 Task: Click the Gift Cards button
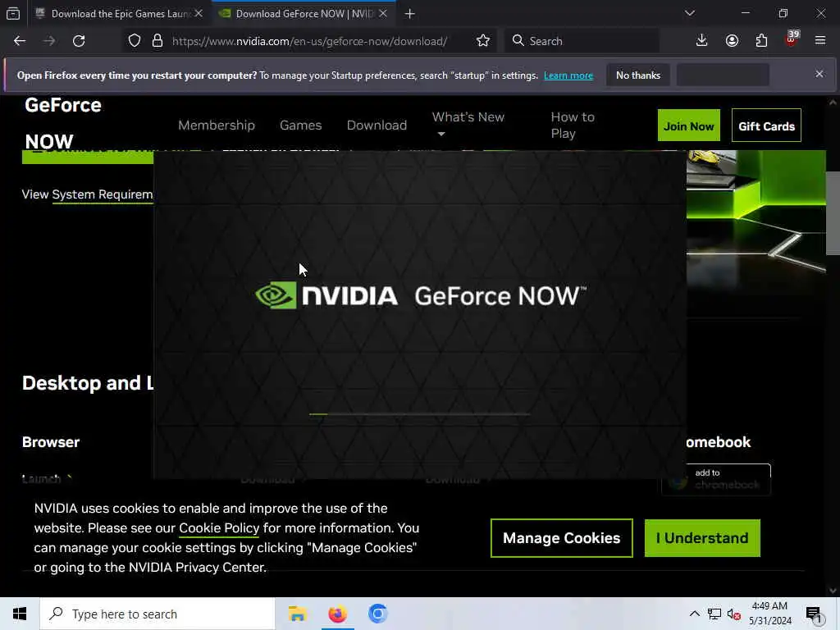point(766,126)
